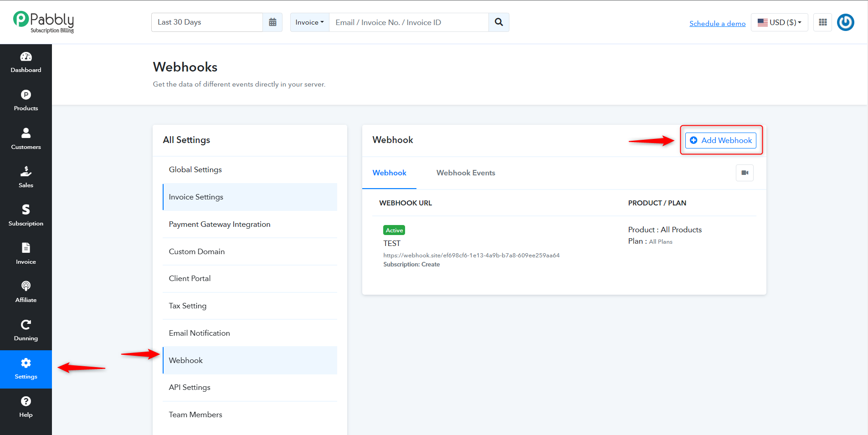This screenshot has height=435, width=868.
Task: Expand the Invoice search type dropdown
Action: pos(309,22)
